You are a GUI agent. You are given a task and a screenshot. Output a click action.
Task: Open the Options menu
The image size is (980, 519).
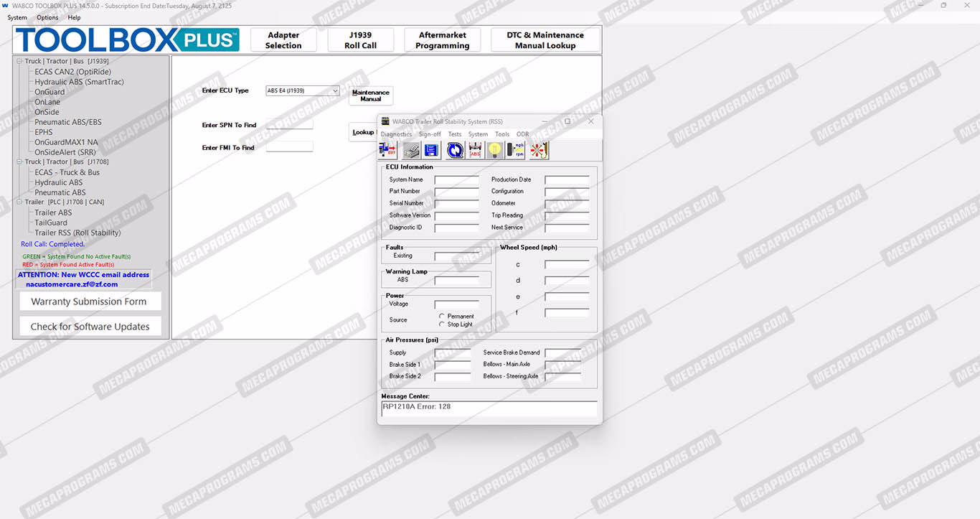(47, 17)
